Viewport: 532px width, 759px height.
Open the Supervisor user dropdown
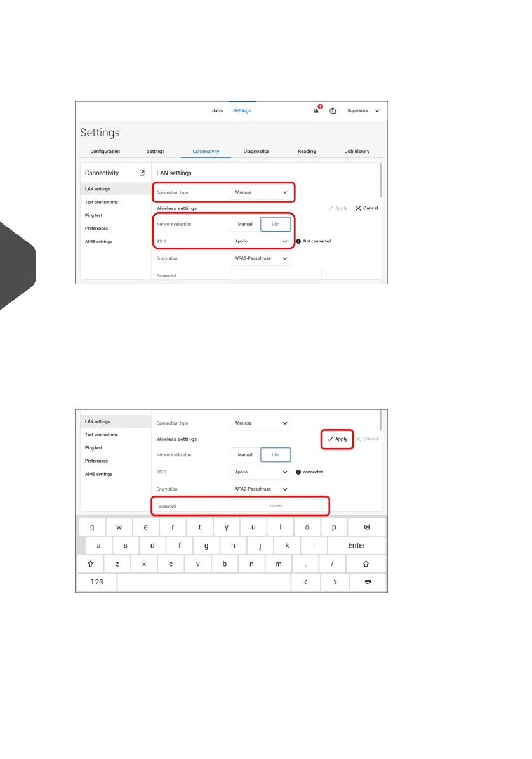point(363,111)
